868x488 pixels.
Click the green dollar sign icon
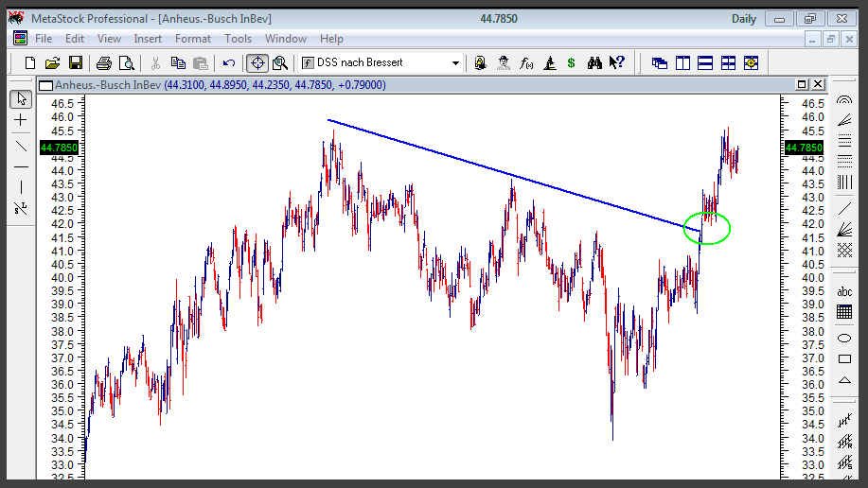coord(572,63)
